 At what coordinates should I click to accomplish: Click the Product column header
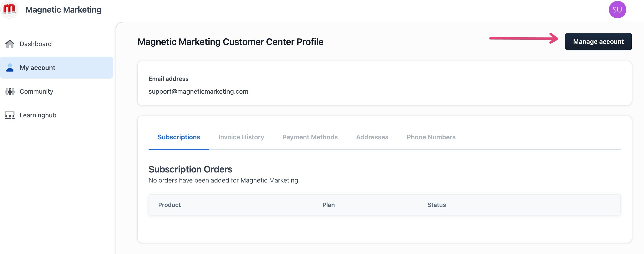pyautogui.click(x=169, y=205)
